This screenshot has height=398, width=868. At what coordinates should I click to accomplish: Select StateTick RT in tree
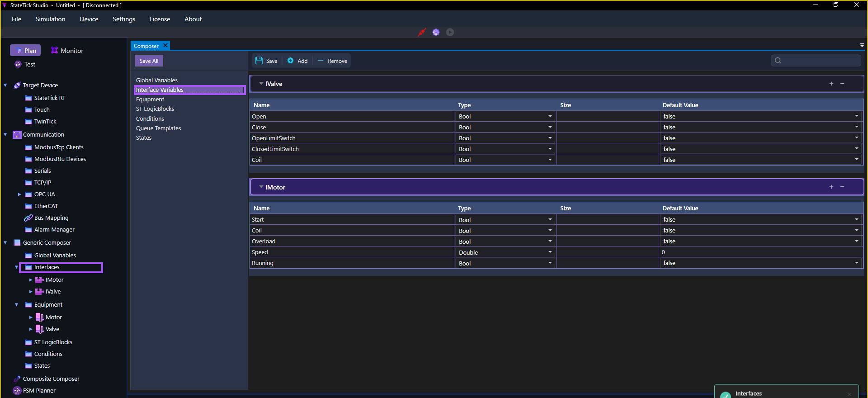(50, 98)
